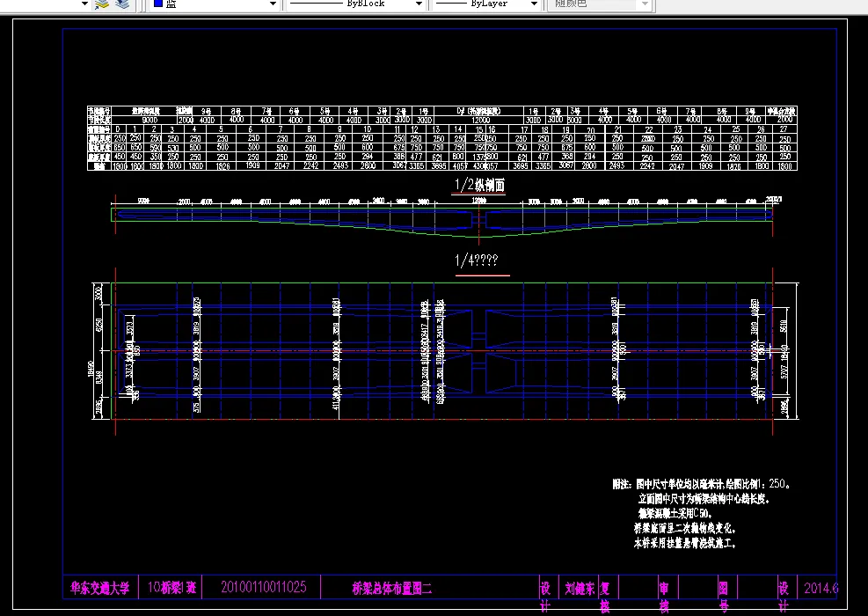The image size is (868, 616).
Task: Click the 590 value in the table
Action: (156, 148)
